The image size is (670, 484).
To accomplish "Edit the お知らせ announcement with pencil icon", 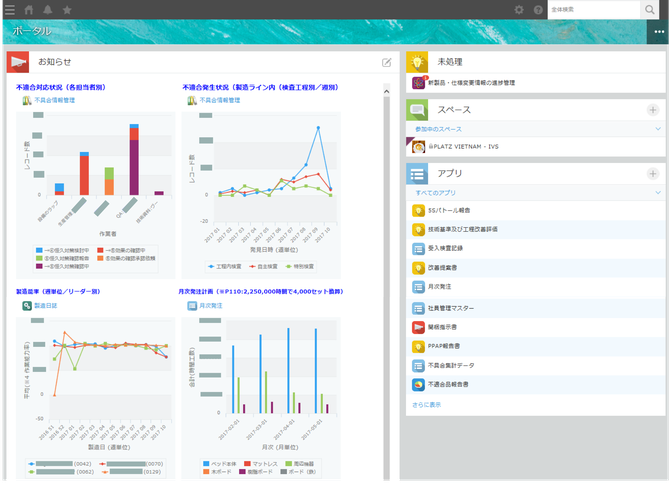I will pyautogui.click(x=386, y=62).
